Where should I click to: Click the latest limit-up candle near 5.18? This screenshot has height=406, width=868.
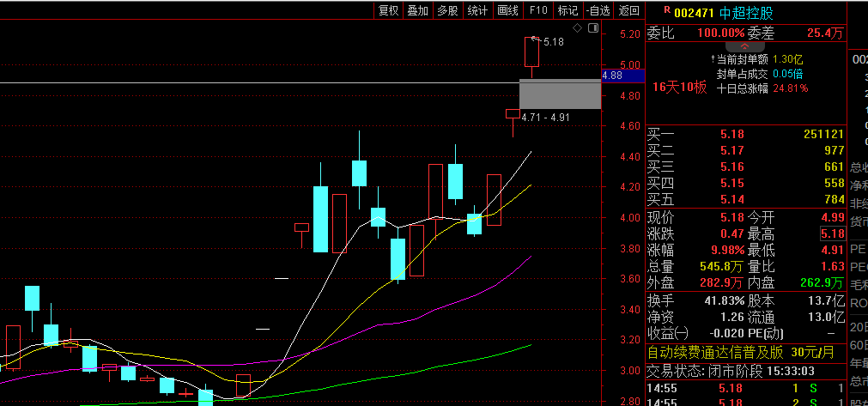pos(532,52)
